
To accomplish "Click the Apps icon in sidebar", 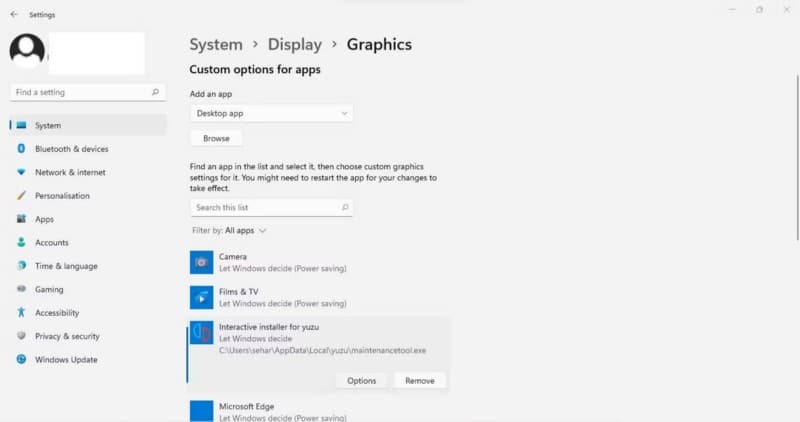I will click(x=21, y=219).
